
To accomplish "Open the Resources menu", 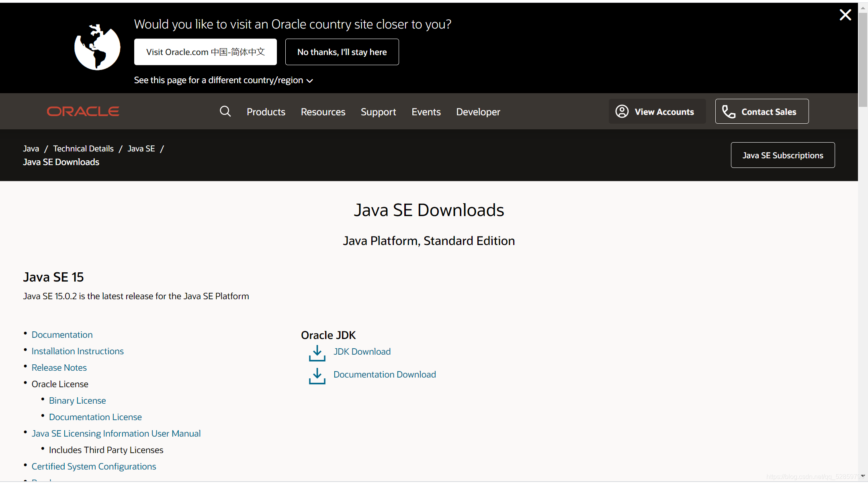I will click(x=323, y=112).
